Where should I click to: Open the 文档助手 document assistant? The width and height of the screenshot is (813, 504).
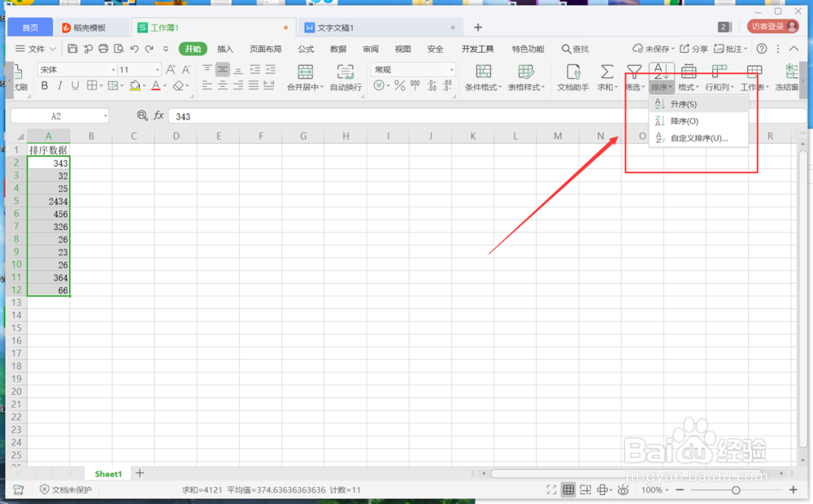[573, 76]
